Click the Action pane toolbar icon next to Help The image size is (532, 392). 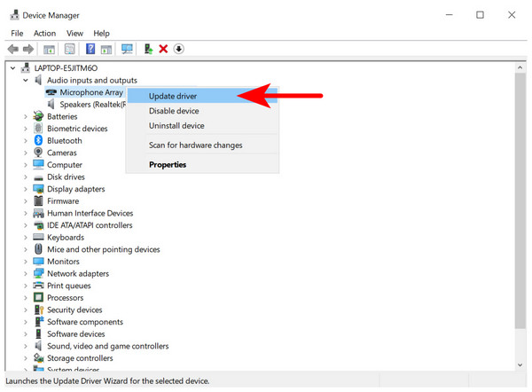tap(106, 50)
